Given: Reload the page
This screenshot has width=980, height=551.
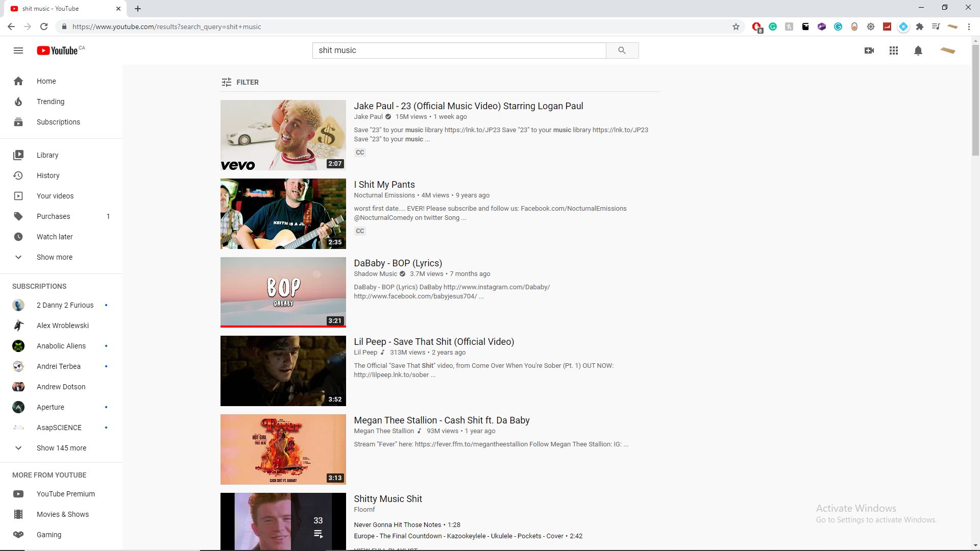Looking at the screenshot, I should pos(44,27).
